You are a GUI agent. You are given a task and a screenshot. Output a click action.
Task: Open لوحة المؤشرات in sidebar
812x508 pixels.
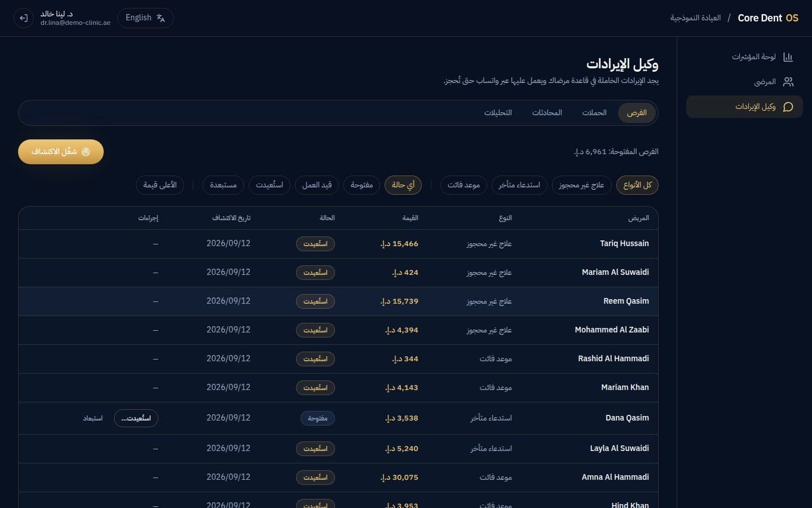coord(744,57)
